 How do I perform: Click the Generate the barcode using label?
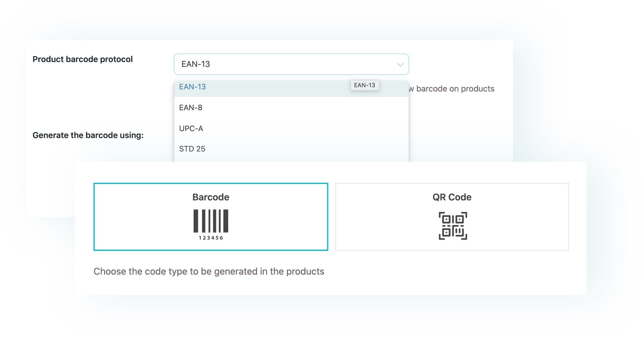[88, 135]
